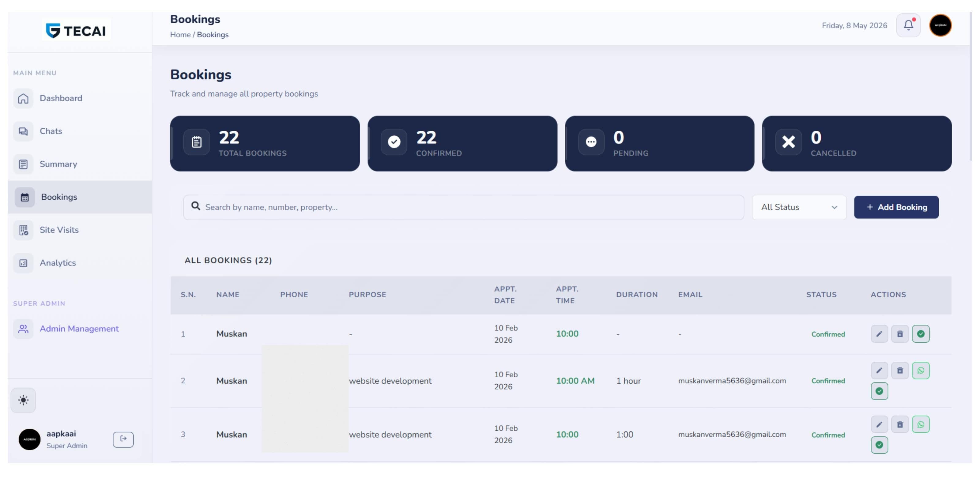Go to Admin Management
Screen dimensions: 980x490
click(x=80, y=329)
